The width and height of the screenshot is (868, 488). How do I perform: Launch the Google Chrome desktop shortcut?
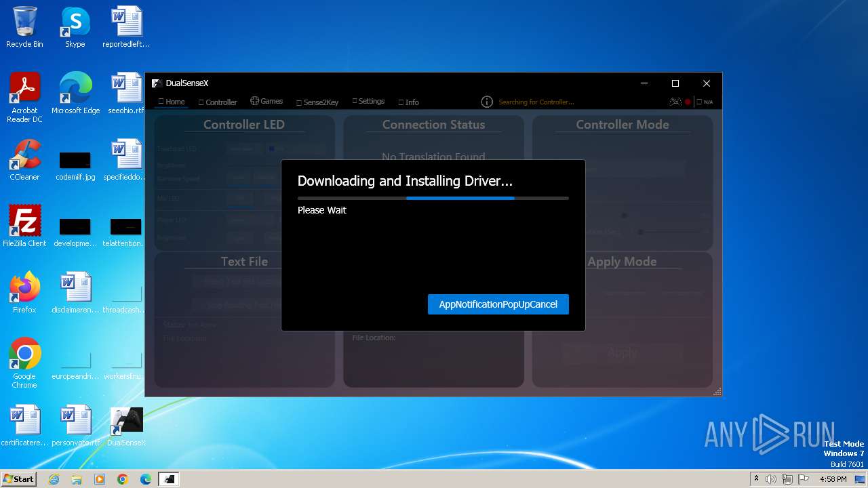pyautogui.click(x=24, y=363)
